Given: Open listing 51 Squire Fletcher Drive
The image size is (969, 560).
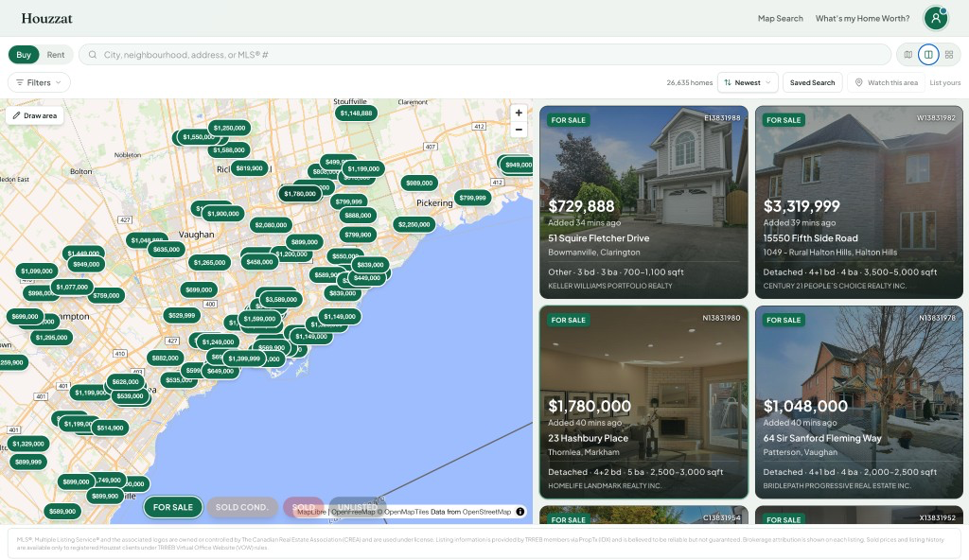Looking at the screenshot, I should tap(643, 202).
